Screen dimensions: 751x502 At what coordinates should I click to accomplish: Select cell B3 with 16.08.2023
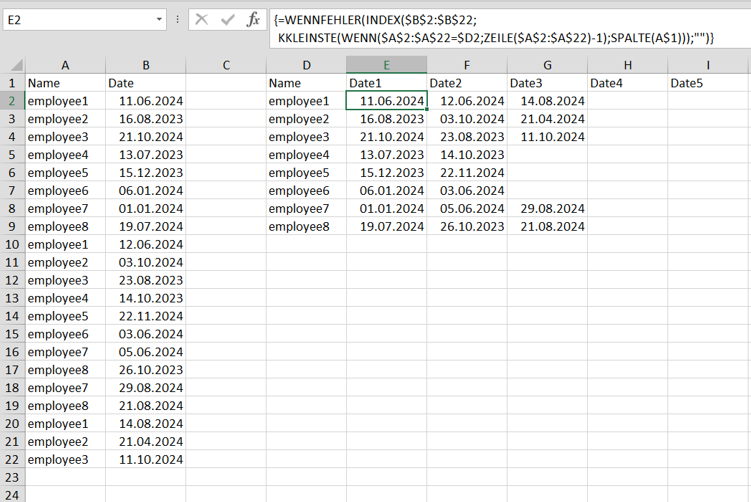tap(146, 119)
